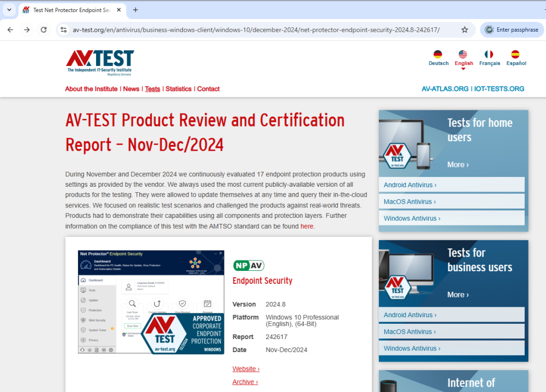546x392 pixels.
Task: Click the Nov-Dec/2024 date value
Action: 286,350
